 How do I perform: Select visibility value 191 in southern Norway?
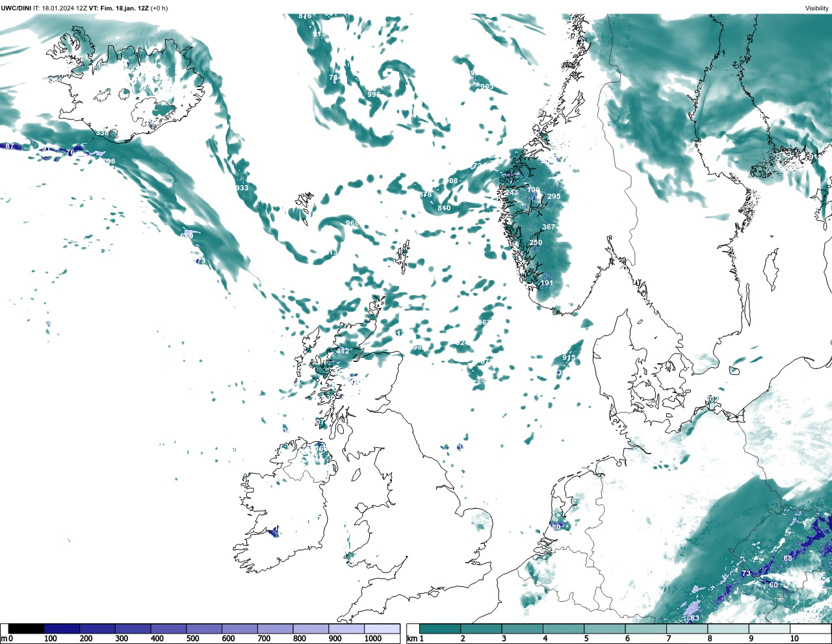(547, 283)
